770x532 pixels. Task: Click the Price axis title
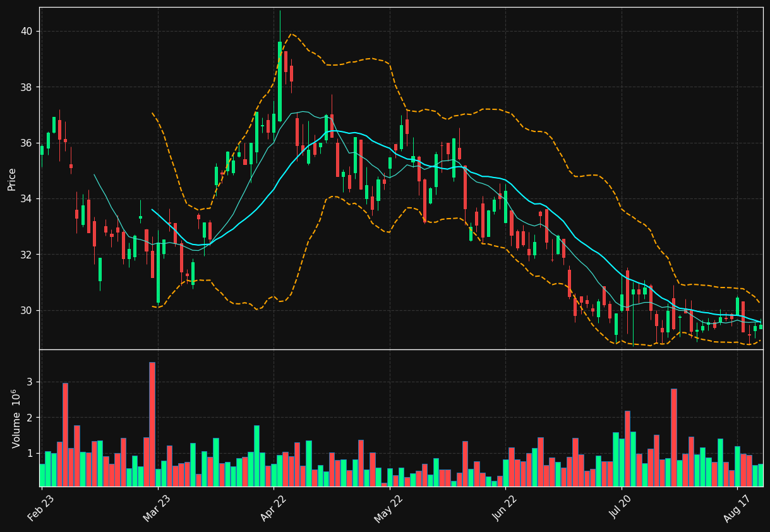pyautogui.click(x=12, y=179)
